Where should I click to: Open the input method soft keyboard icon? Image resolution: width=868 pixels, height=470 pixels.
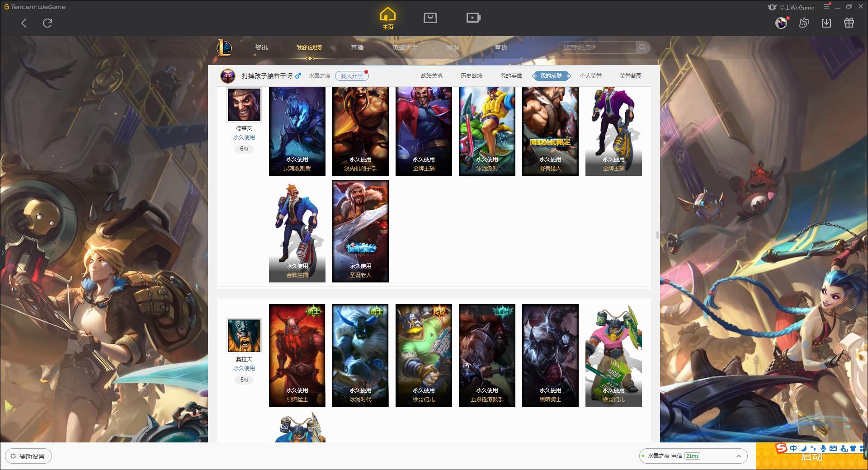tap(833, 448)
